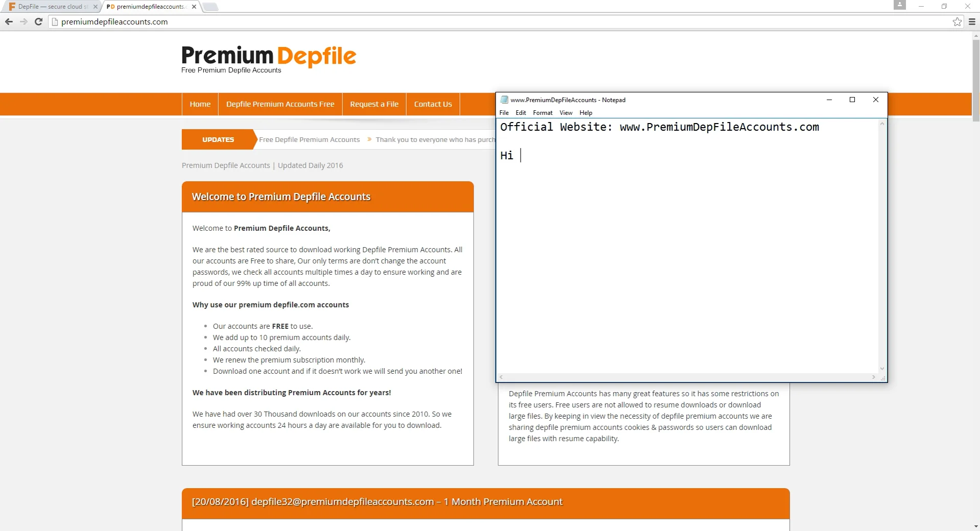Open the 20/08/2016 depfile32 account post heading
The width and height of the screenshot is (980, 531).
pos(377,502)
